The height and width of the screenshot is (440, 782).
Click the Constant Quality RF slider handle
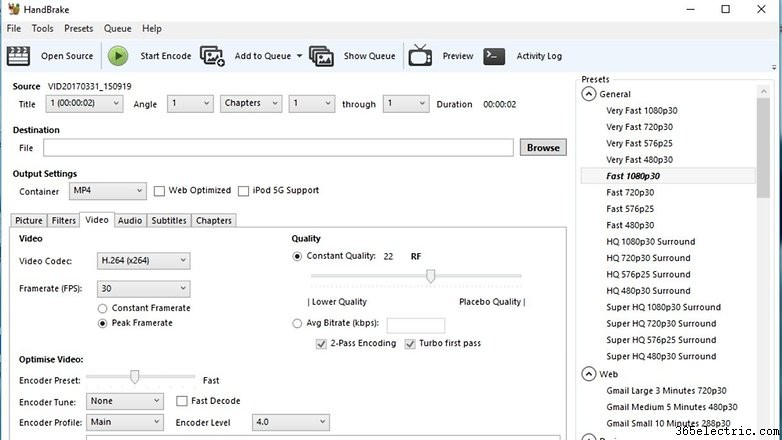pyautogui.click(x=430, y=276)
